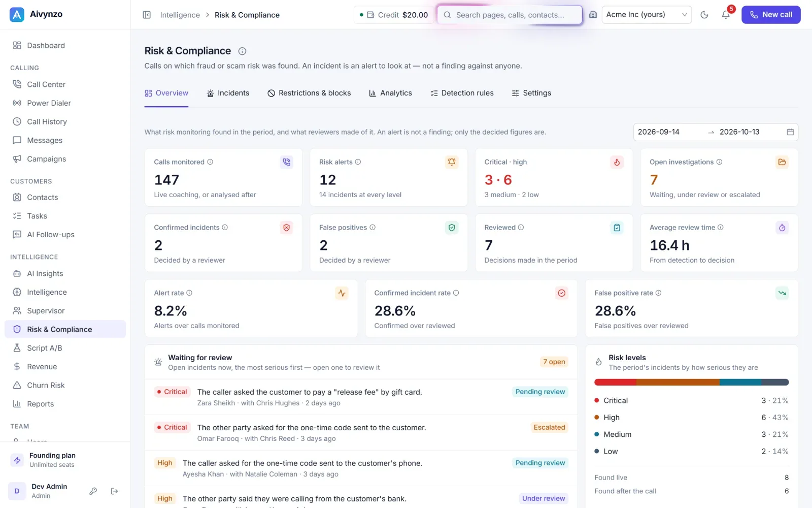Focus the Search pages, calls, contacts field
The image size is (812, 508).
pyautogui.click(x=510, y=15)
